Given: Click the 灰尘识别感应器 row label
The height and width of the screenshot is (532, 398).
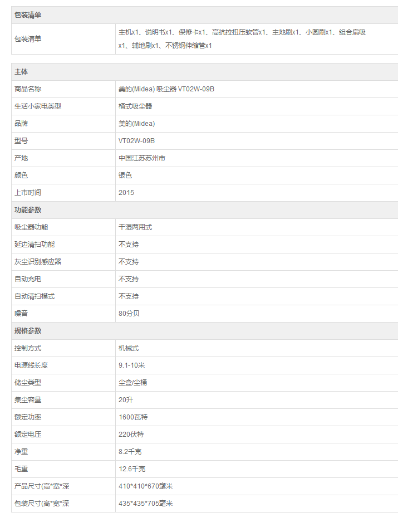Looking at the screenshot, I should [38, 262].
